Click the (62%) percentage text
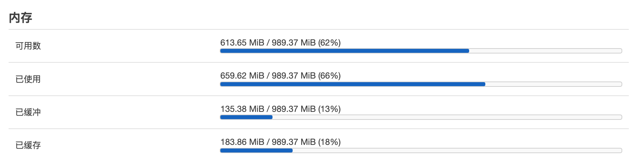 point(329,43)
